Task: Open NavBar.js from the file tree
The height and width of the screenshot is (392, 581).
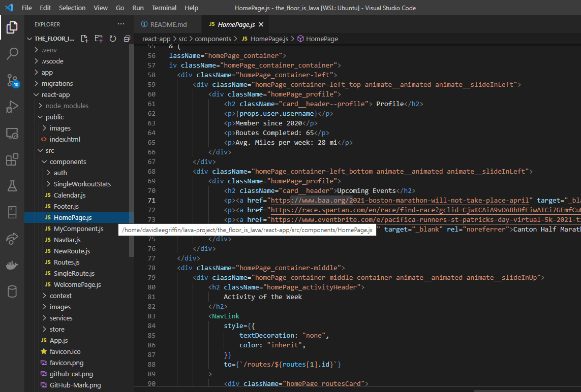Action: click(x=67, y=240)
